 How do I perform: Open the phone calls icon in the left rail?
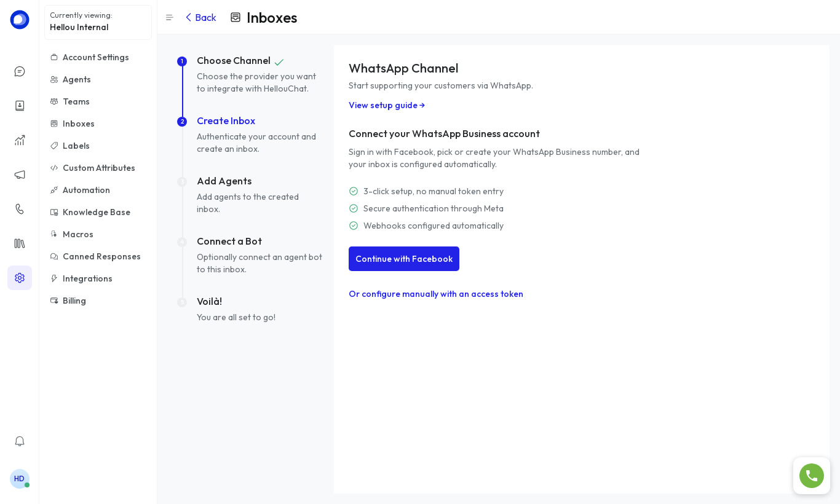point(20,209)
